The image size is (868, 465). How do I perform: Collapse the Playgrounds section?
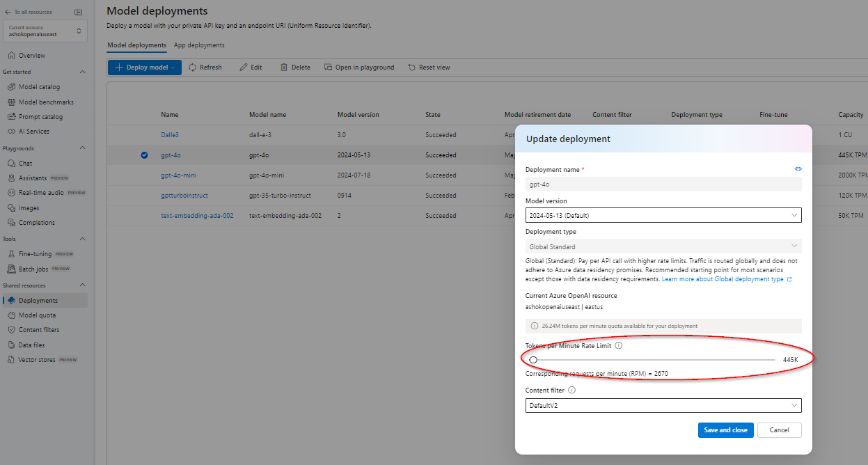(82, 148)
